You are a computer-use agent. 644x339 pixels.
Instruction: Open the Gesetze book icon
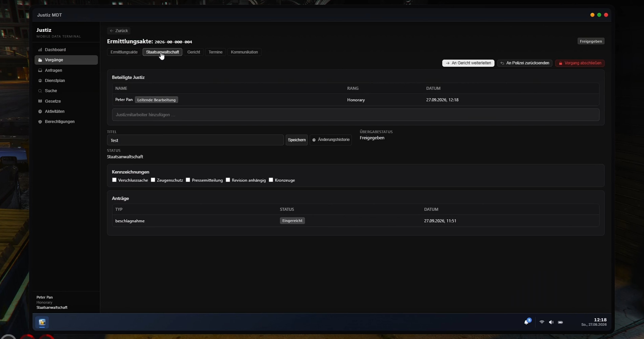(40, 101)
